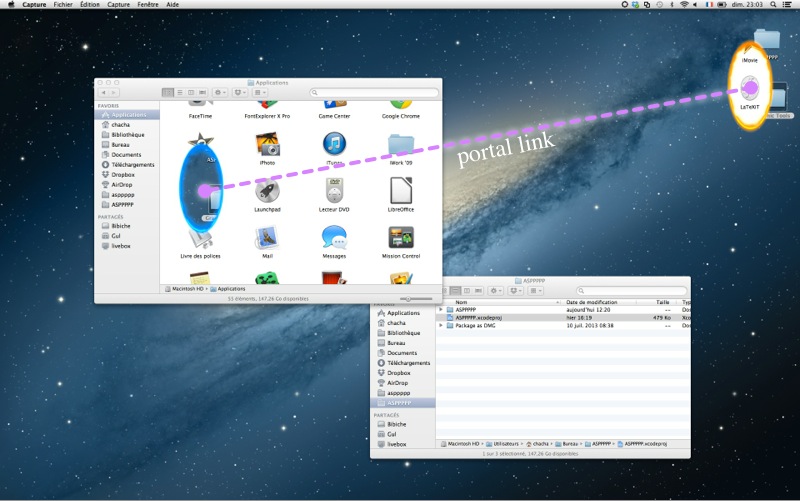Open the Aide menu
Screen dimensions: 800x501
click(172, 5)
